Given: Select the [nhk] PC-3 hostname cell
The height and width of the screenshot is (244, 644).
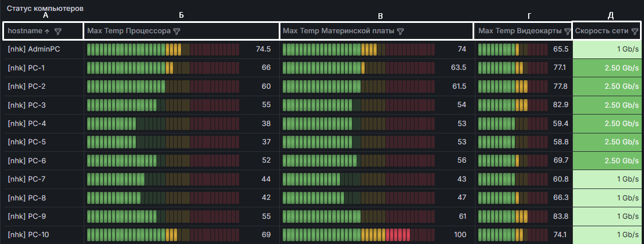Looking at the screenshot, I should tap(42, 105).
